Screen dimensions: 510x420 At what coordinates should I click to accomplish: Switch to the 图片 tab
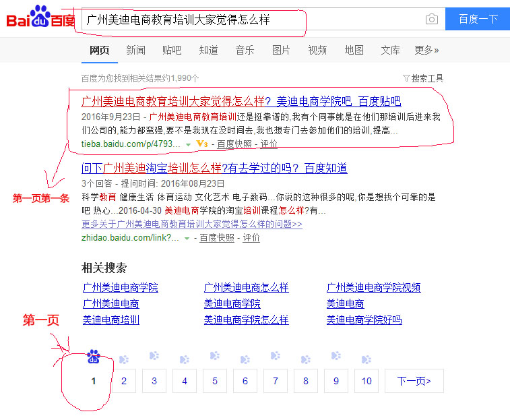click(x=281, y=50)
